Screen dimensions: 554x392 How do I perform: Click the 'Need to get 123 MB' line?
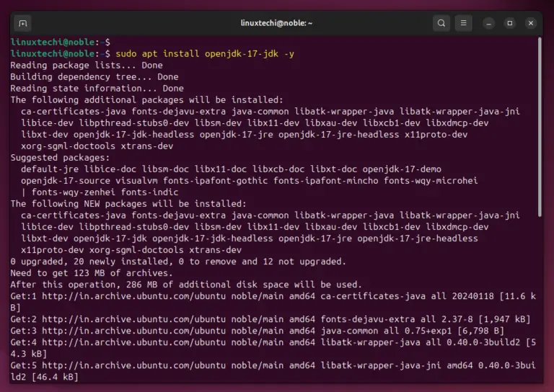coord(92,273)
